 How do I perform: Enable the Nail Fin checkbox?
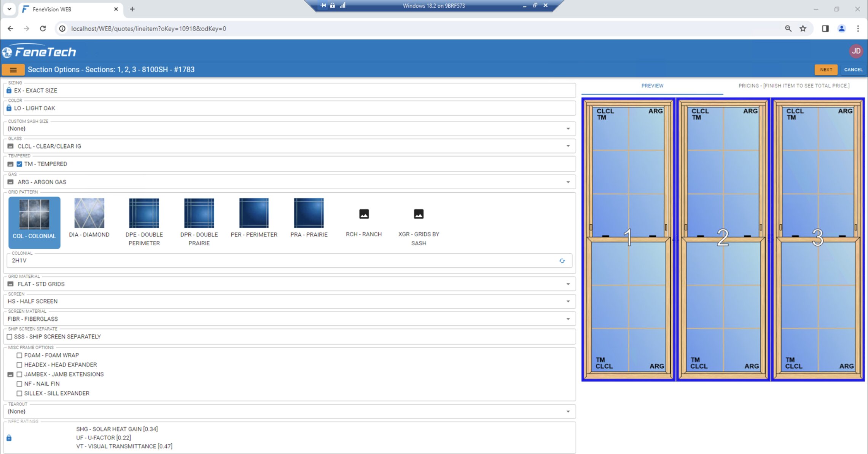pyautogui.click(x=19, y=384)
